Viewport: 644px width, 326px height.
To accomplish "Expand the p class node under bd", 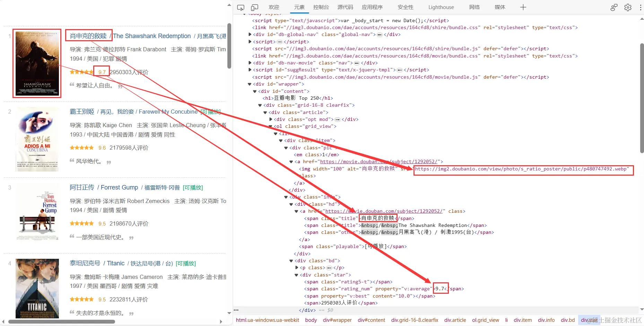I will tap(297, 268).
